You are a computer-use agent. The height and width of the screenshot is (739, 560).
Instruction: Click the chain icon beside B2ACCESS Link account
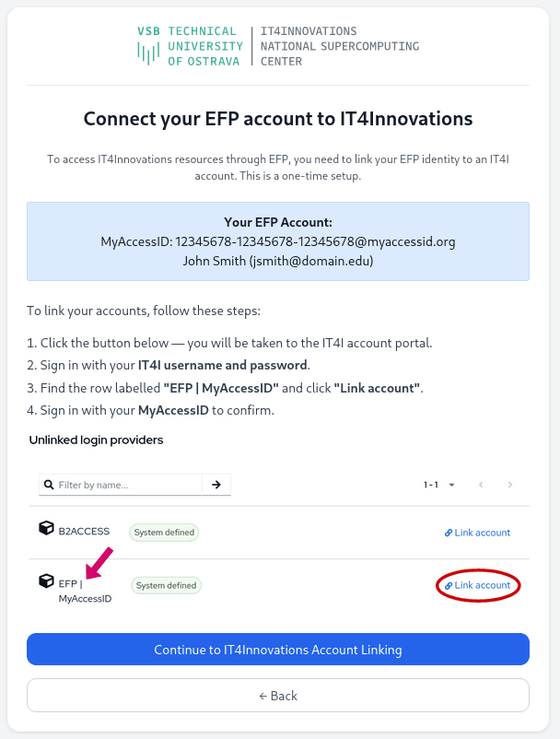pyautogui.click(x=449, y=533)
